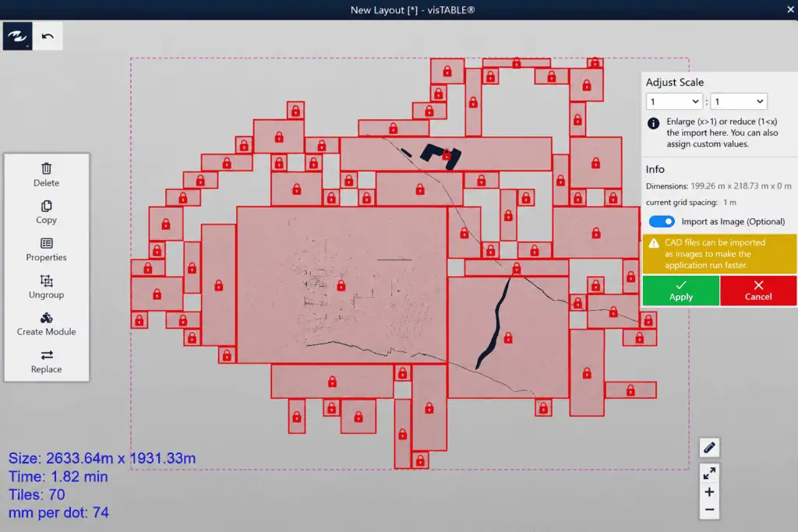Click the pencil edit icon

(x=709, y=448)
